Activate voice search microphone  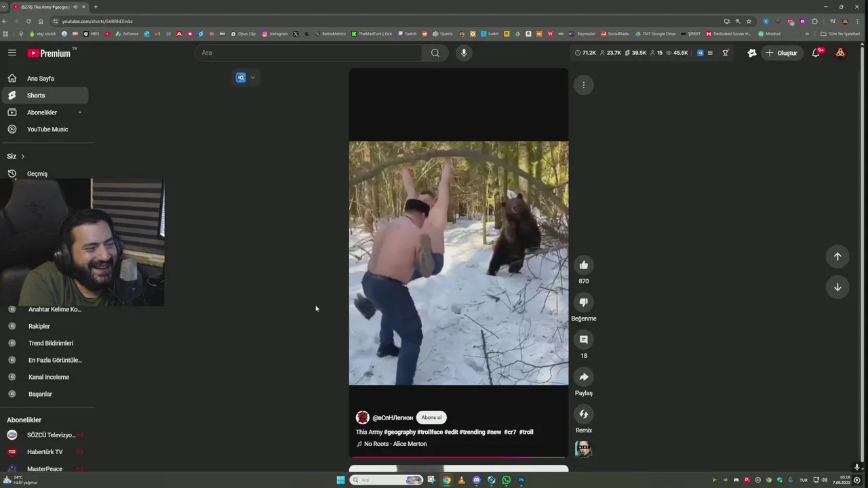(464, 53)
